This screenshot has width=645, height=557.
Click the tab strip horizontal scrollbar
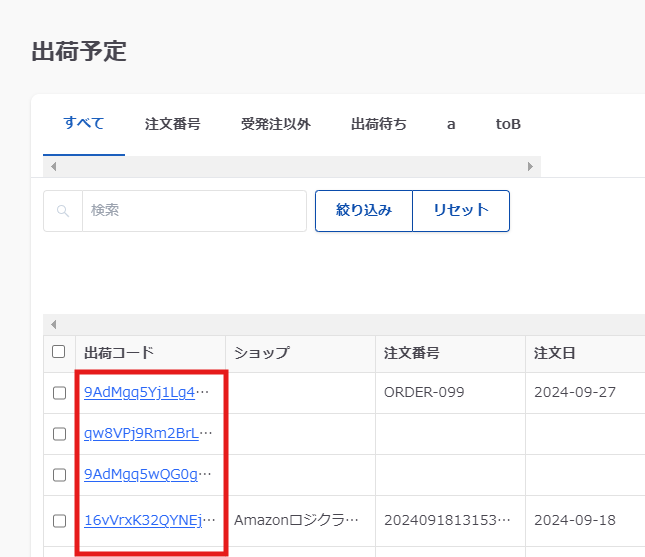(x=290, y=166)
